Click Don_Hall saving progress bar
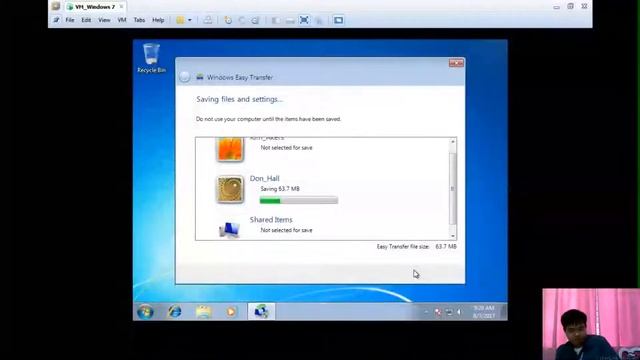This screenshot has width=640, height=360. tap(299, 200)
